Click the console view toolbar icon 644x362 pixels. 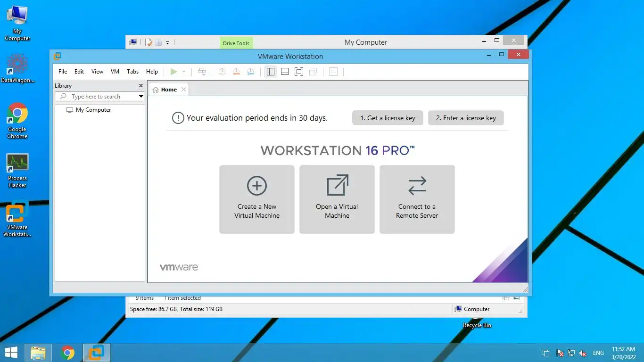point(333,72)
